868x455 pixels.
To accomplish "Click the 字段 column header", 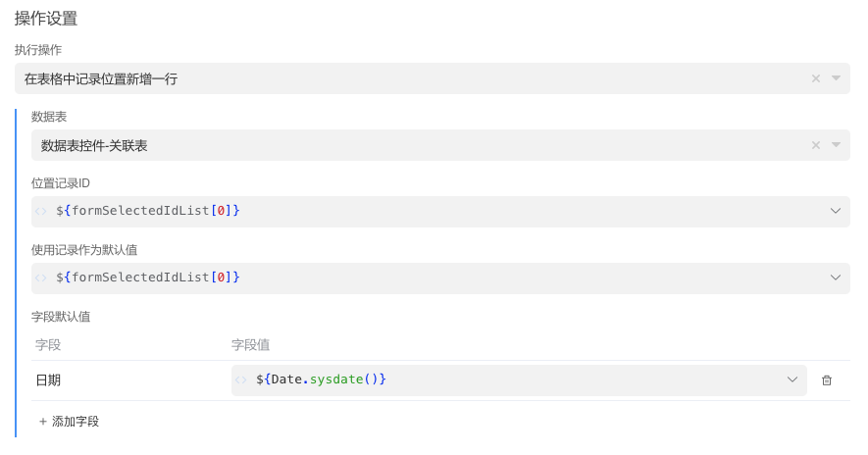I will point(48,344).
